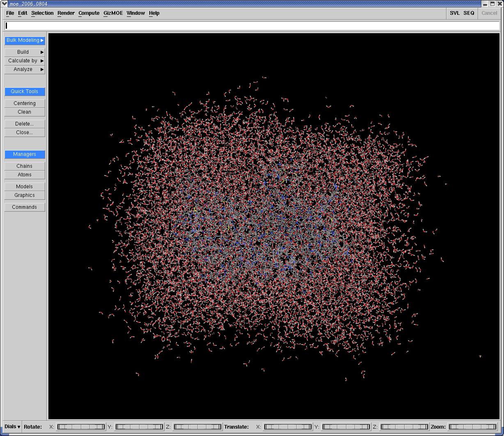Expand the Bulk Modeling submenu
The image size is (504, 436).
point(25,40)
